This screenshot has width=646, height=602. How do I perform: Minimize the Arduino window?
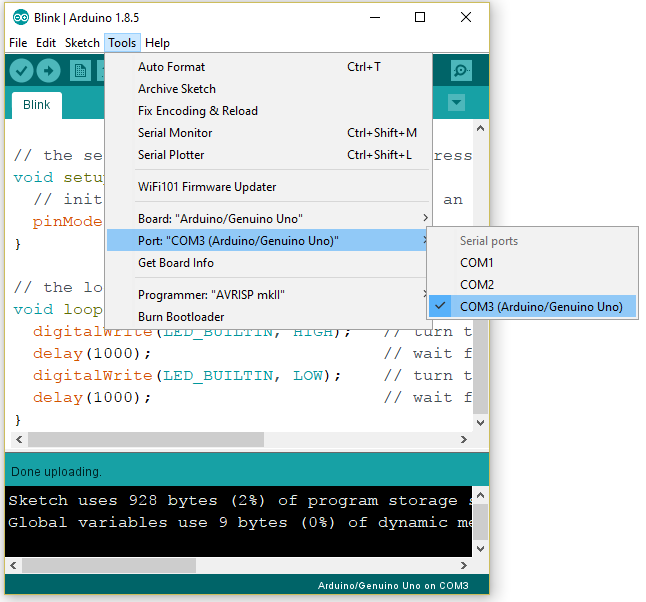click(x=375, y=17)
